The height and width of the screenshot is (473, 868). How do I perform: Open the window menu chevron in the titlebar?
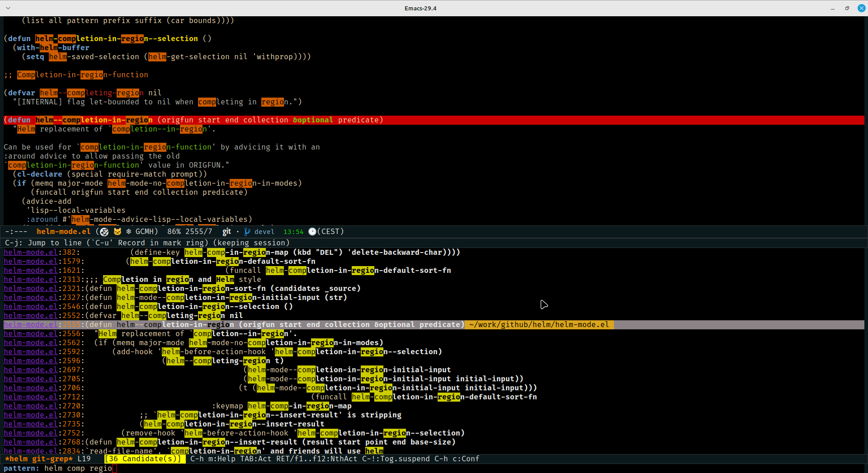(8, 8)
